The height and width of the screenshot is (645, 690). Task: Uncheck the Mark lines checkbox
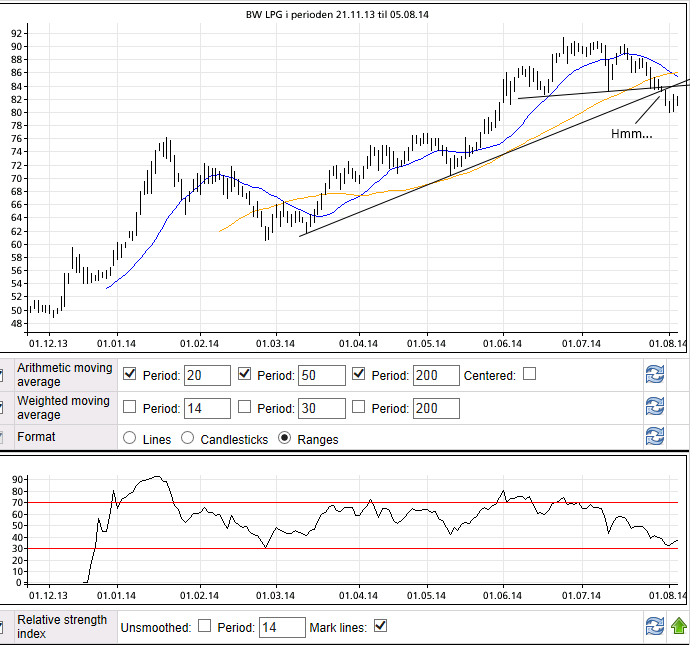point(380,626)
